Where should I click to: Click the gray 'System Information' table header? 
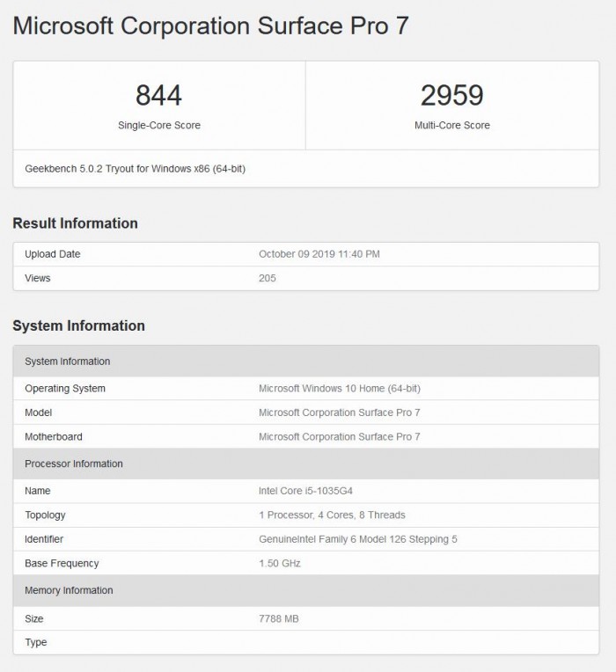(x=306, y=362)
